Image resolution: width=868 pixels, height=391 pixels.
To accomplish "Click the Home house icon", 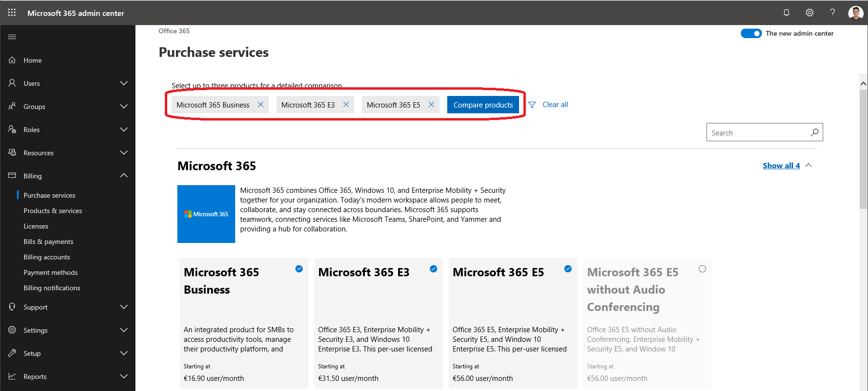I will point(13,60).
